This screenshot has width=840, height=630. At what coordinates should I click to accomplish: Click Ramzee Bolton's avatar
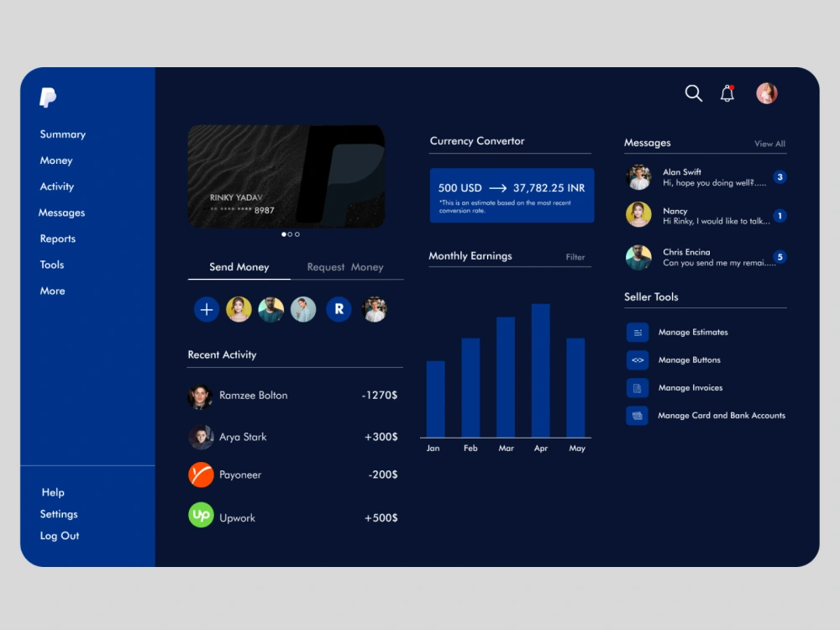(201, 396)
